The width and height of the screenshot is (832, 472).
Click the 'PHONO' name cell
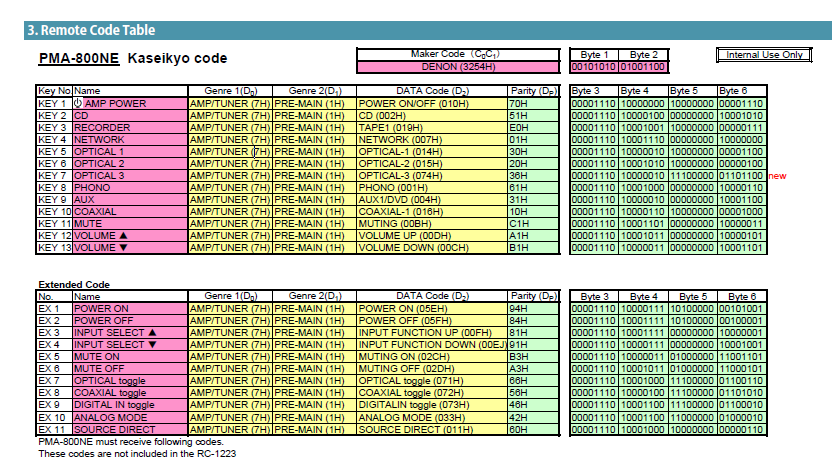point(129,188)
